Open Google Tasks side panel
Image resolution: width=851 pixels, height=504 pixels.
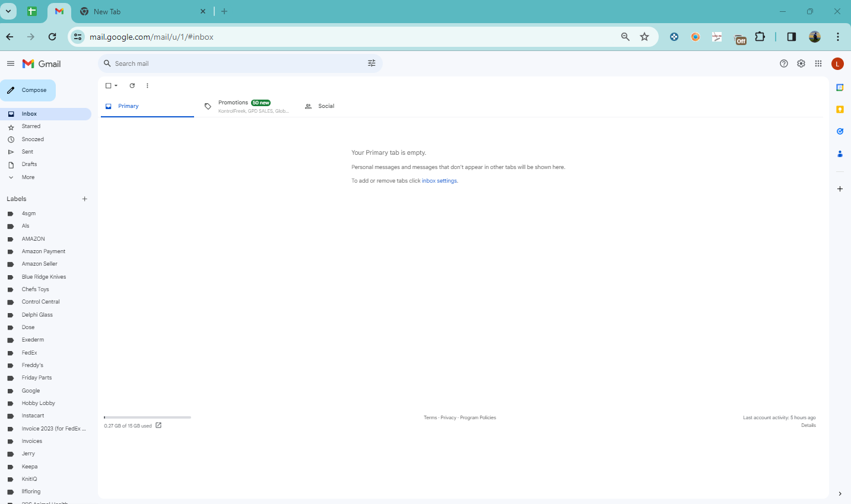(840, 131)
